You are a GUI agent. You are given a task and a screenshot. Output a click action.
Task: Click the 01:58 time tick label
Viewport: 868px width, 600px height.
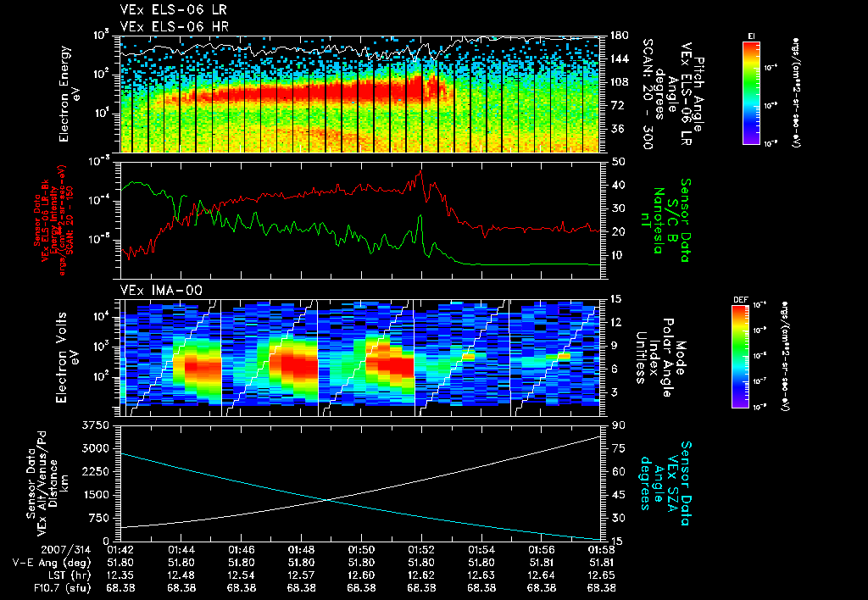(601, 550)
